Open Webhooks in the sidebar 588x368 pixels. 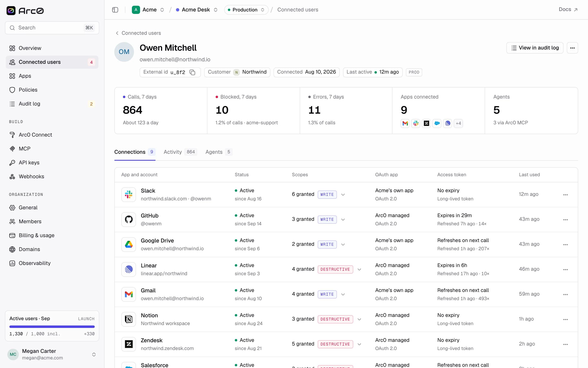tap(52, 176)
